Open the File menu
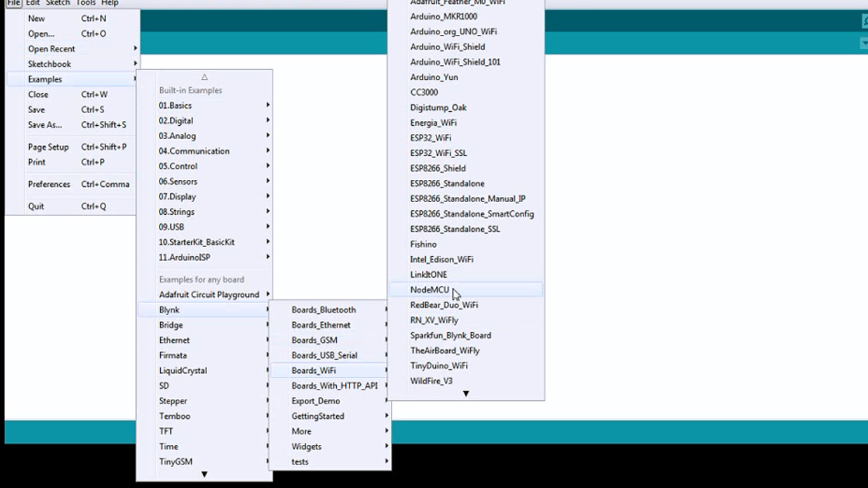This screenshot has width=868, height=488. [x=14, y=3]
